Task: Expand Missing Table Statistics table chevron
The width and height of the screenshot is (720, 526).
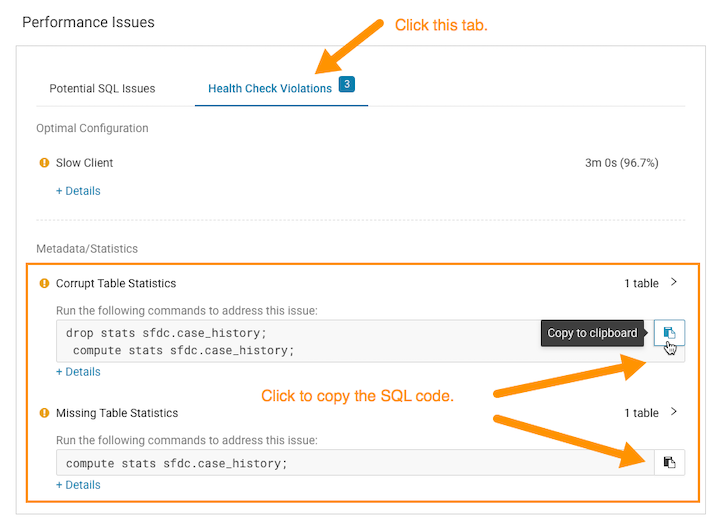Action: 674,412
